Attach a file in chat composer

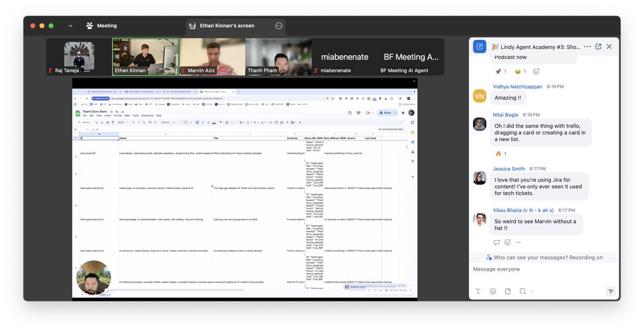508,291
